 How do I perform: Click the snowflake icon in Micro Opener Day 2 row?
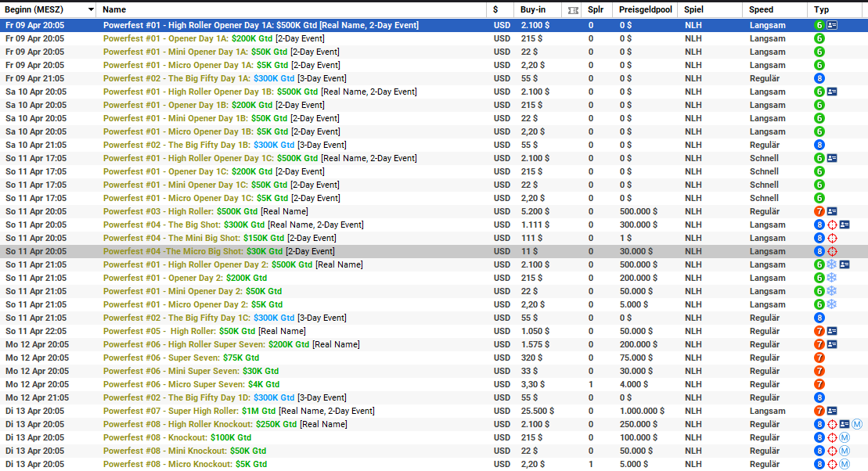832,304
